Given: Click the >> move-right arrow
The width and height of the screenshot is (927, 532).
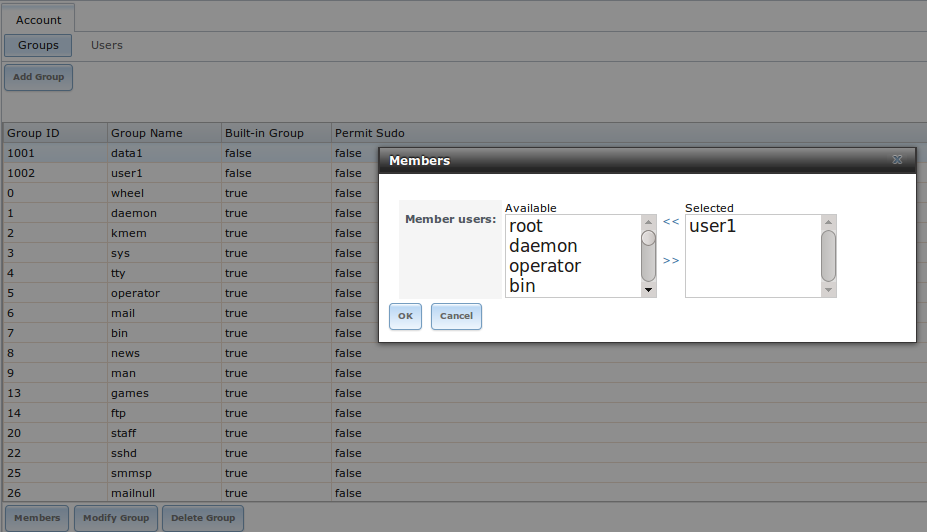Looking at the screenshot, I should (671, 261).
